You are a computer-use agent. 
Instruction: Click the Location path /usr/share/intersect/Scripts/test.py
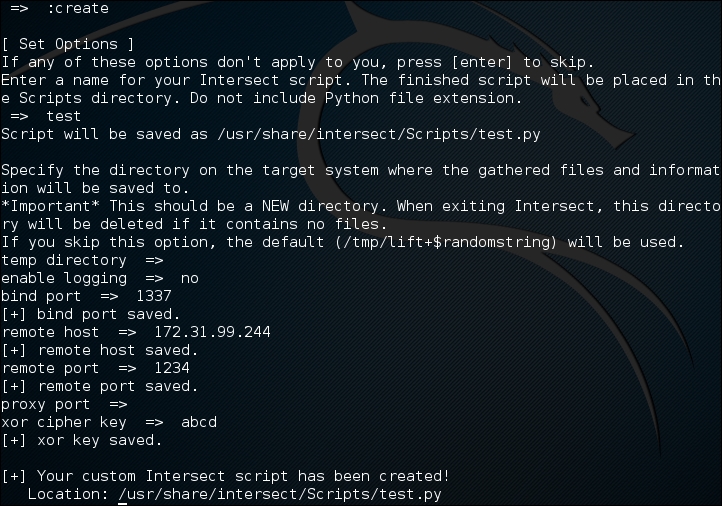point(279,494)
